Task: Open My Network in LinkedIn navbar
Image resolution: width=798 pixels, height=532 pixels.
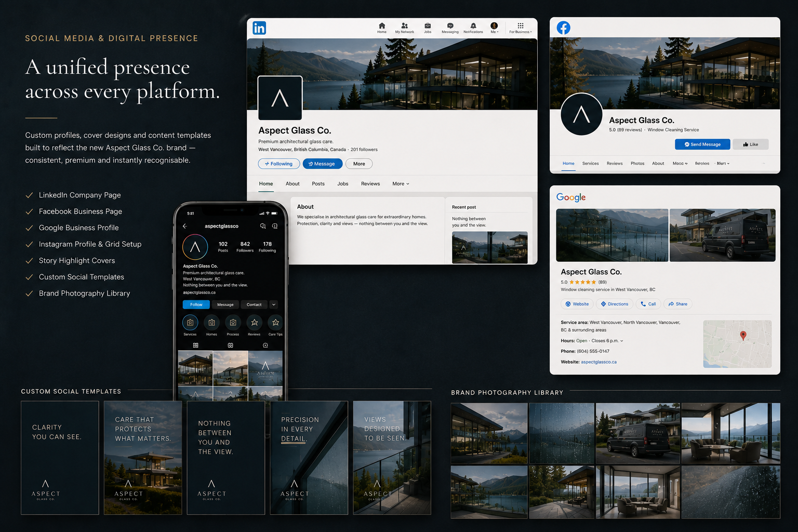Action: (405, 28)
